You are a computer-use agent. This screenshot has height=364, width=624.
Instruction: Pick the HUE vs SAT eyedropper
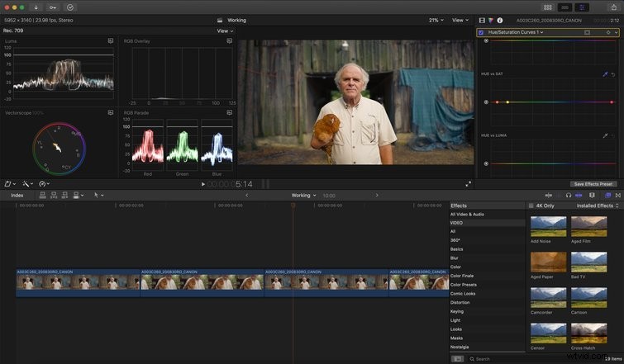pos(605,74)
